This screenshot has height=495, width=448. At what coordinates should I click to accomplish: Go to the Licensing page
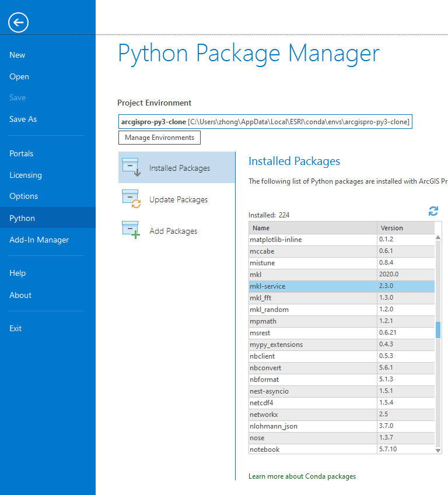click(26, 175)
